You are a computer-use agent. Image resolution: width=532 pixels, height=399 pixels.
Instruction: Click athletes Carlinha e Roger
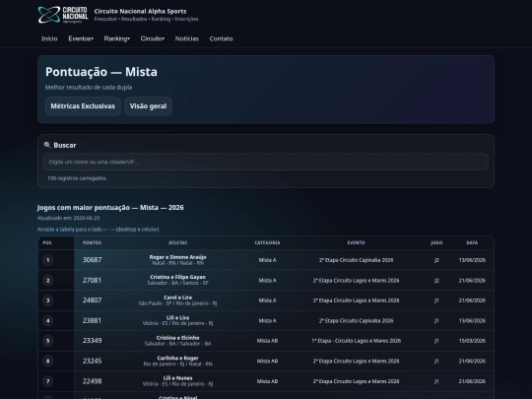(x=177, y=359)
